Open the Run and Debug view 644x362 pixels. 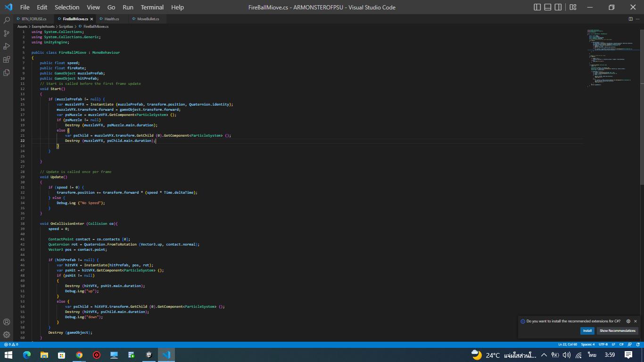(7, 46)
